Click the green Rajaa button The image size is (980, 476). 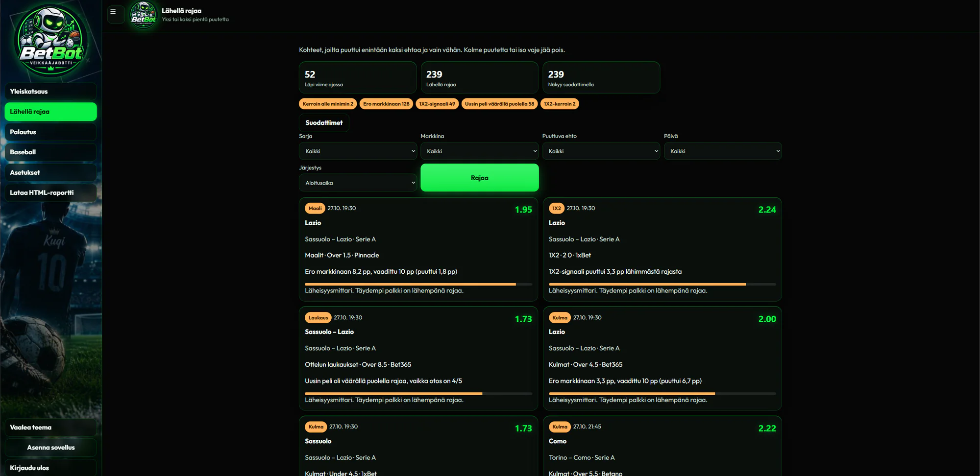point(479,178)
